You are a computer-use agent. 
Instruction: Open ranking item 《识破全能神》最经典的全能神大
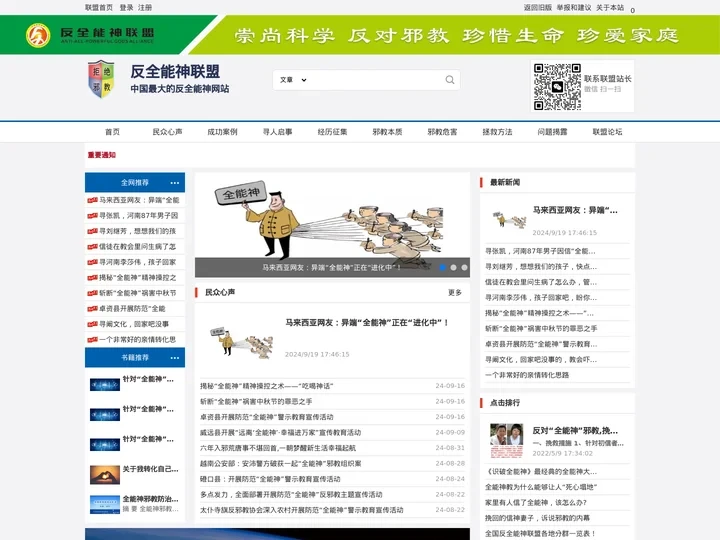tap(541, 472)
